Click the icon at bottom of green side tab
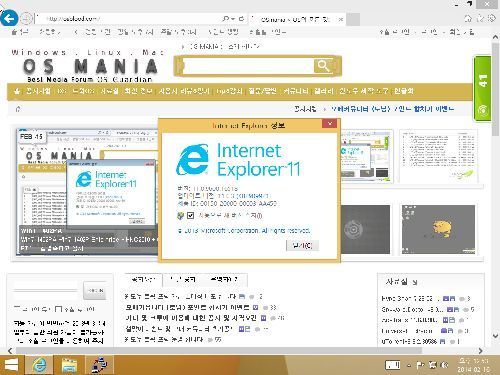500x375 pixels. [x=482, y=110]
